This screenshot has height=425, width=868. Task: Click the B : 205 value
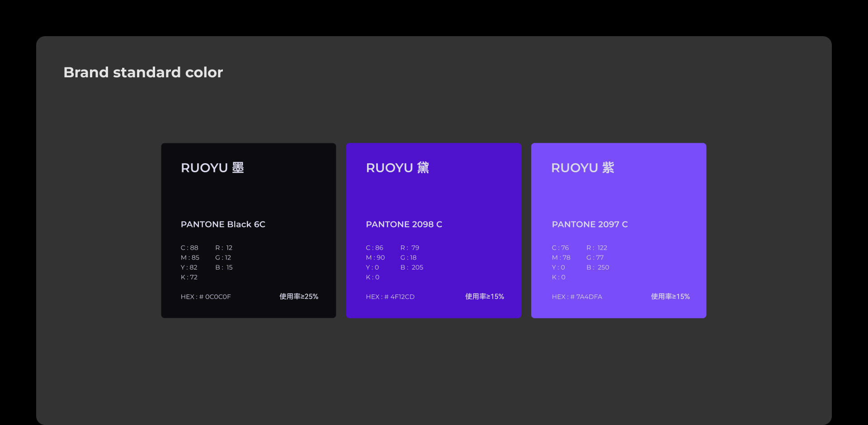click(412, 267)
